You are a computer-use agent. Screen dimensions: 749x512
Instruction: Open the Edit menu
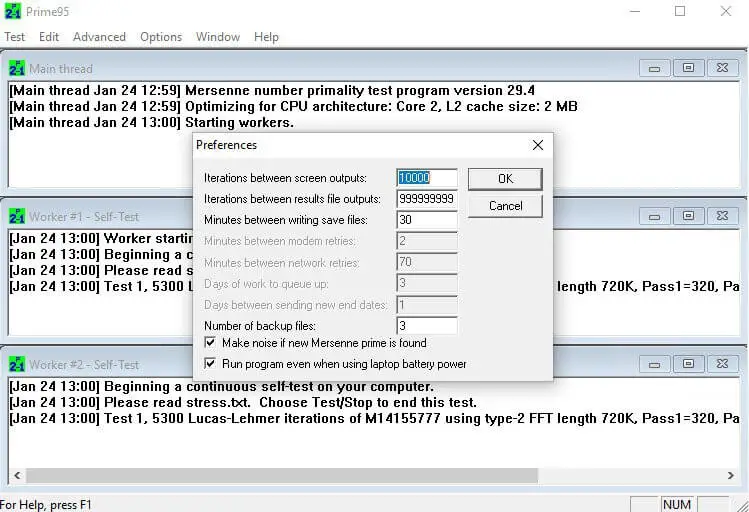coord(49,37)
